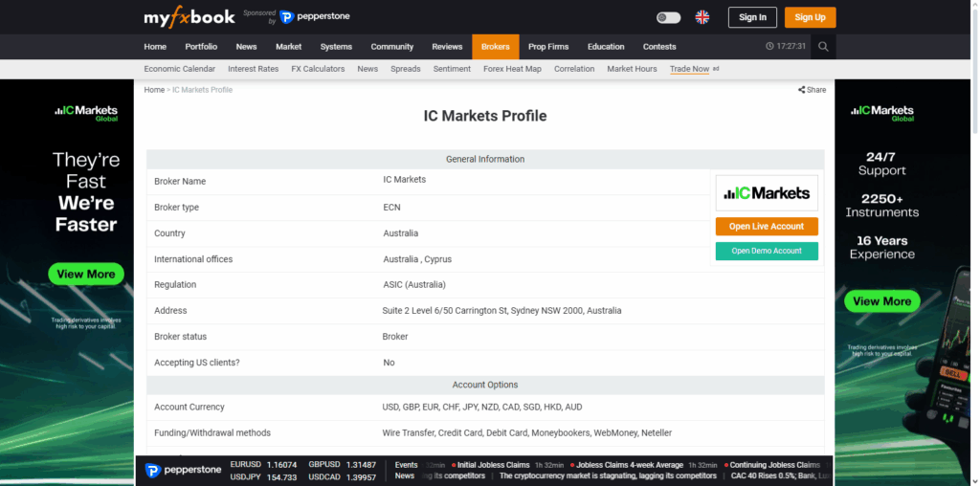
Task: Go to Economic Calendar
Action: coord(179,69)
